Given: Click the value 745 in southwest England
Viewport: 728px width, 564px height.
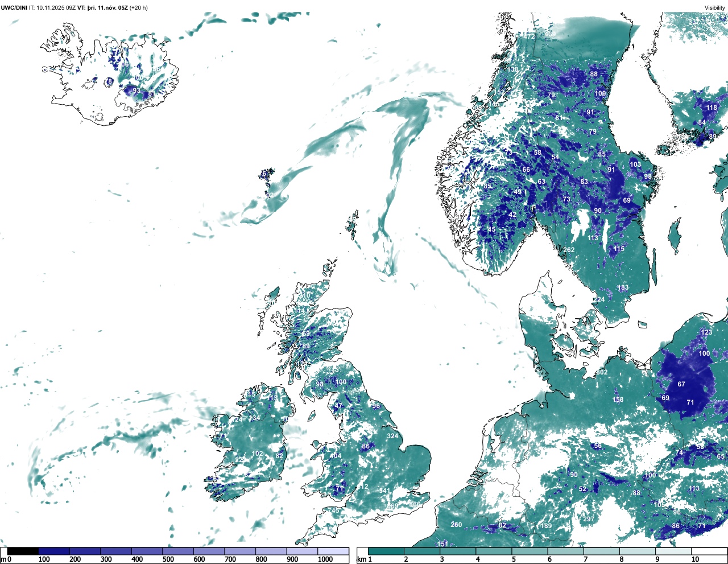Looking at the screenshot, I should [x=333, y=511].
